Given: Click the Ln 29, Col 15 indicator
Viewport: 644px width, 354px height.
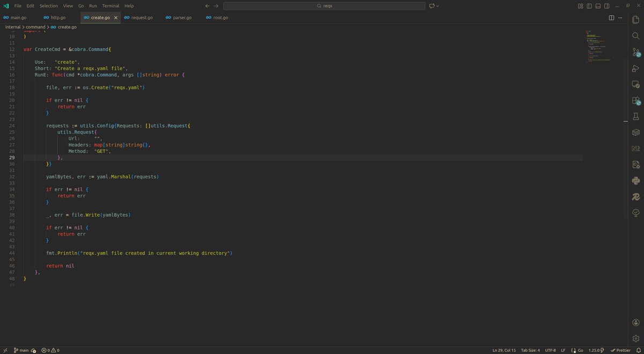Looking at the screenshot, I should tap(504, 350).
